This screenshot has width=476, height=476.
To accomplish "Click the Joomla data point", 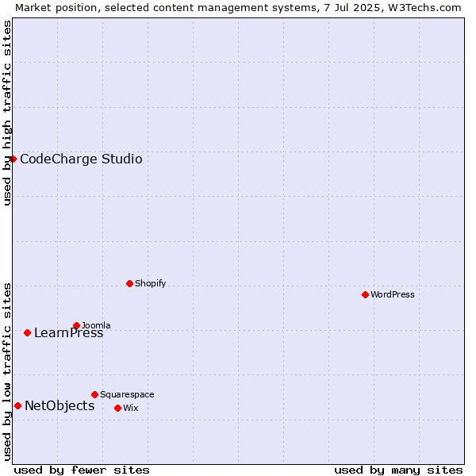I will click(76, 326).
